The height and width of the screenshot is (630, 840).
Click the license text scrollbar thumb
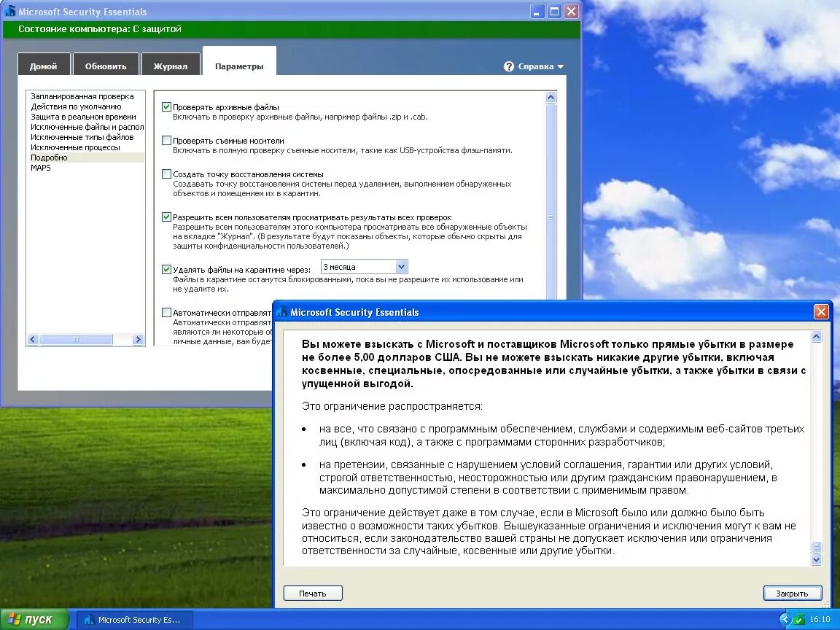817,547
